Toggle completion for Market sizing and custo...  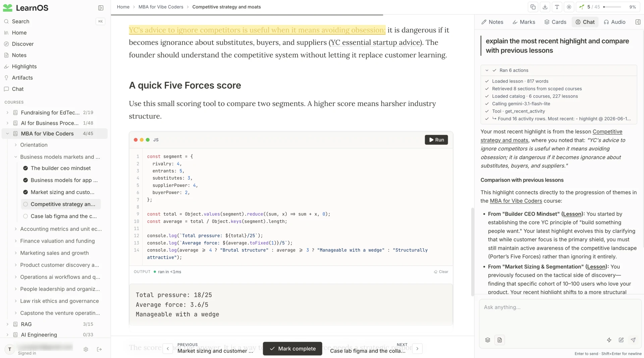pyautogui.click(x=25, y=192)
